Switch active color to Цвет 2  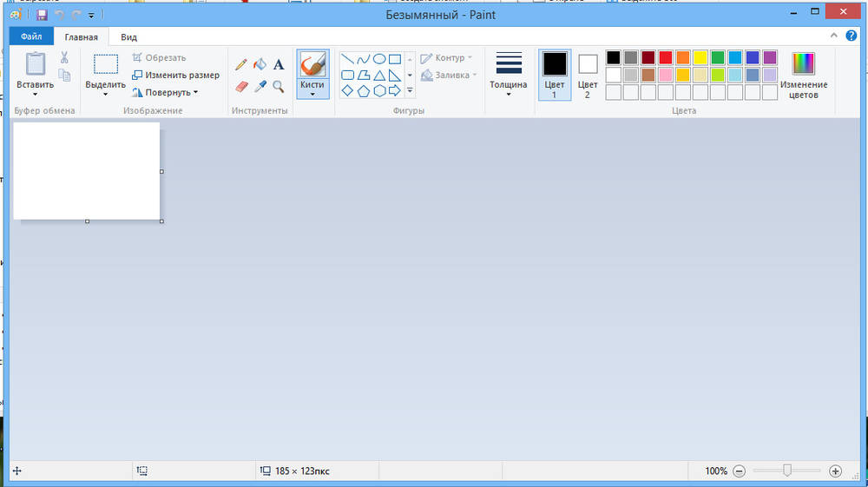pos(588,74)
